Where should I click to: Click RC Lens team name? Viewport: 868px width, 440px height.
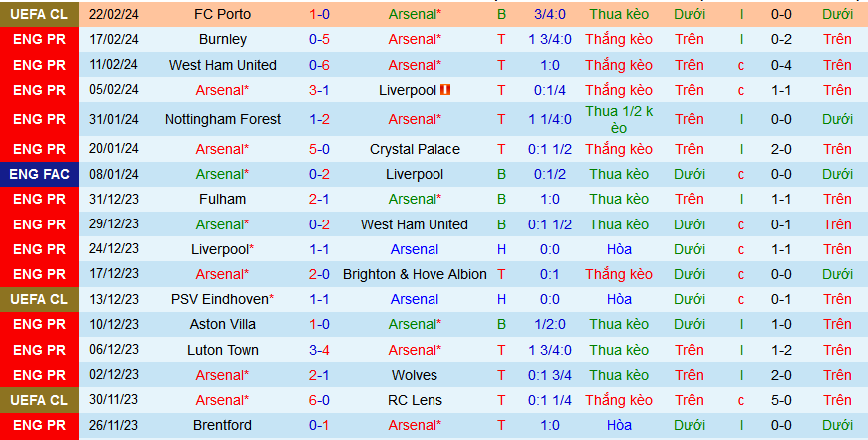(415, 400)
